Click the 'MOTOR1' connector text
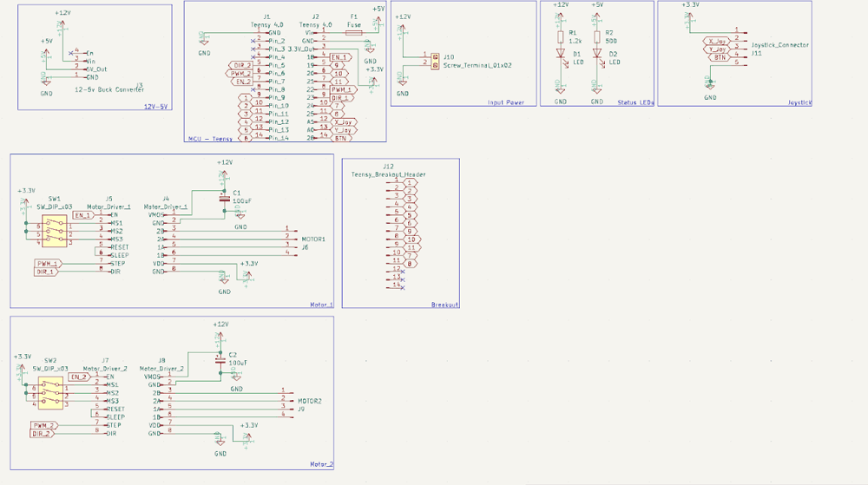 [x=313, y=239]
